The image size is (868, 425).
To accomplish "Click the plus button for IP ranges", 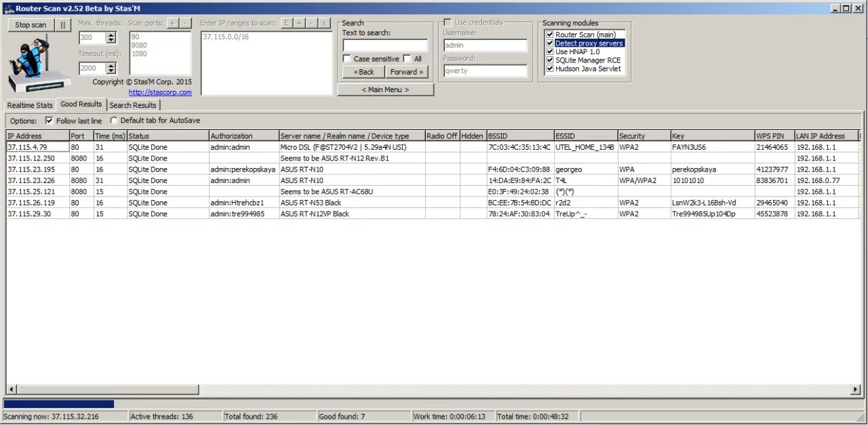I will [299, 22].
